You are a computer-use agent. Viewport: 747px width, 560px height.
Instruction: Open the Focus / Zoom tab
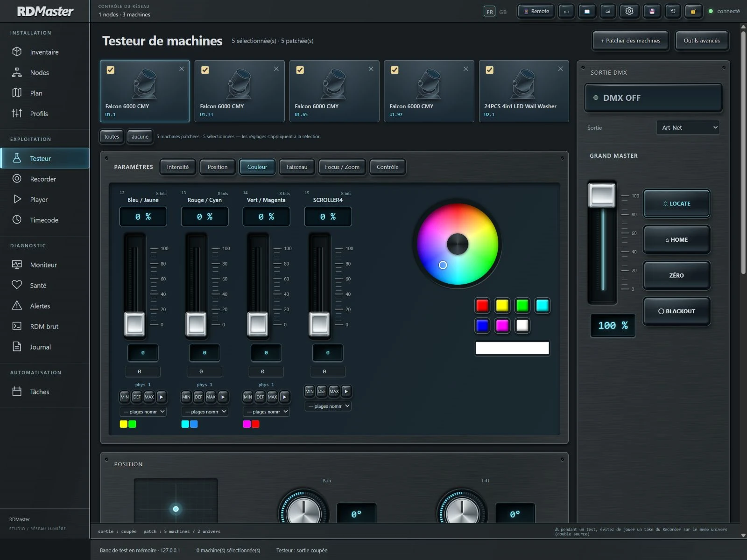(342, 167)
